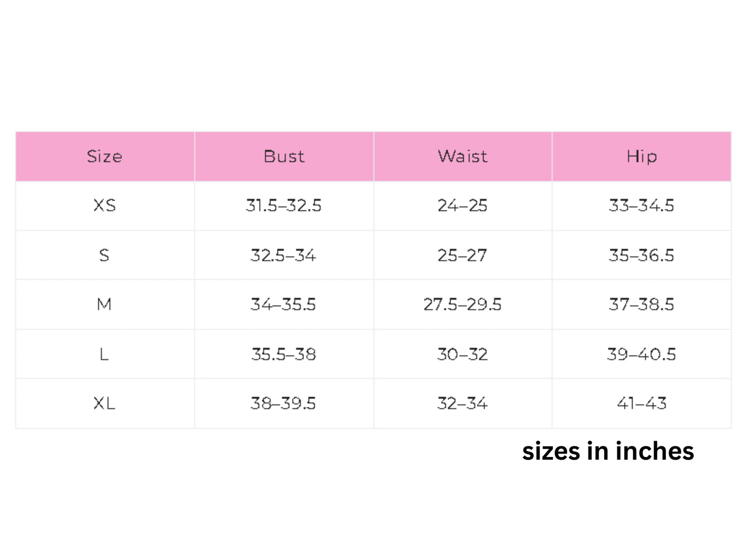
Task: Select the 32.5–34 bust measurement cell
Action: pyautogui.click(x=284, y=255)
